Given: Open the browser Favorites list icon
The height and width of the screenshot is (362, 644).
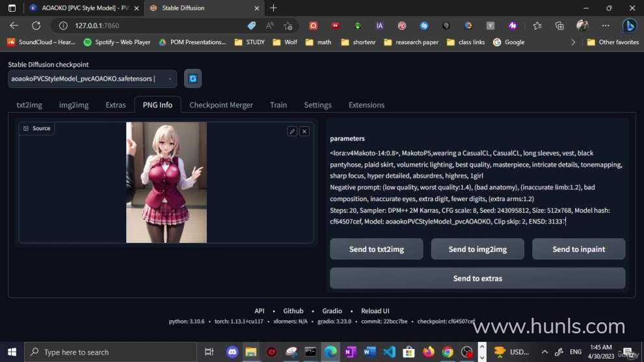Looking at the screenshot, I should click(537, 25).
